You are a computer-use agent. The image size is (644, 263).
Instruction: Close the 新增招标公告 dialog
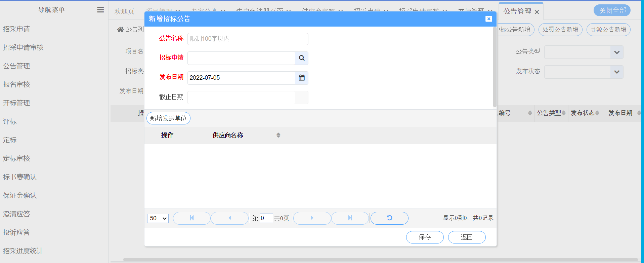point(489,19)
